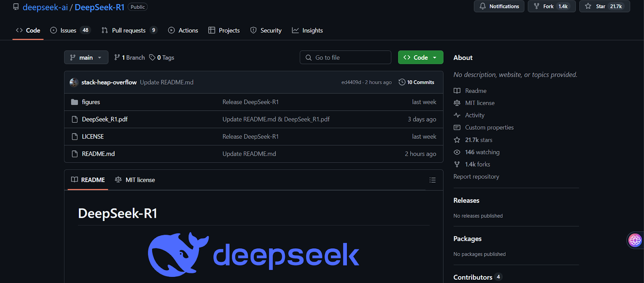The width and height of the screenshot is (644, 283).
Task: Select the README tab in file viewer
Action: (x=88, y=180)
